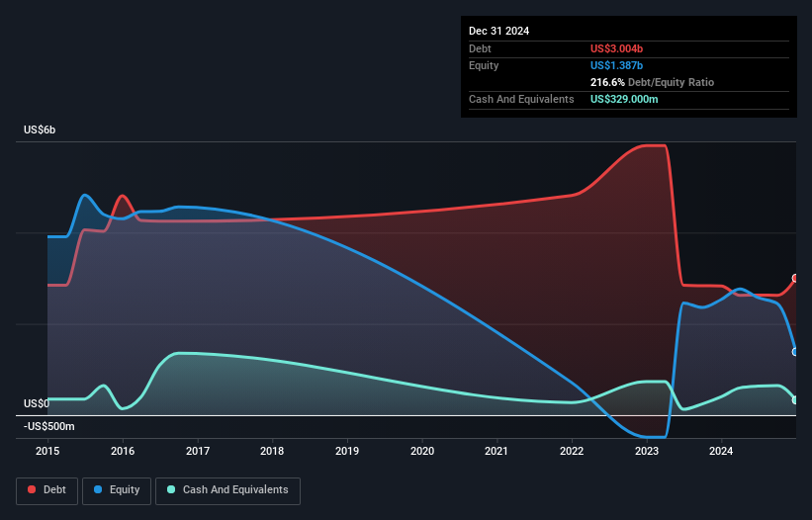The width and height of the screenshot is (812, 520).
Task: Click the Cash And Equivalents tooltip label
Action: tap(521, 99)
